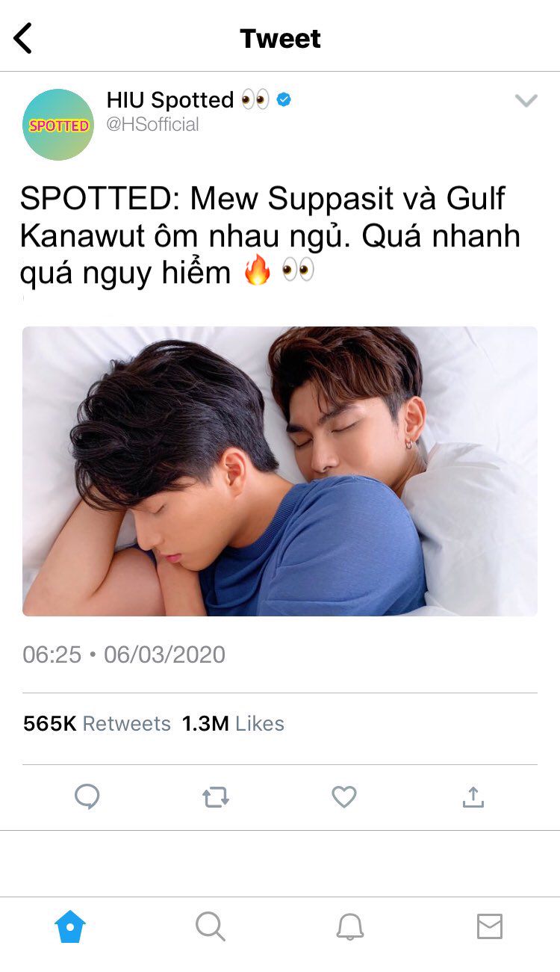Open the HIU Spotted display name
The image size is (560, 972).
pyautogui.click(x=170, y=99)
